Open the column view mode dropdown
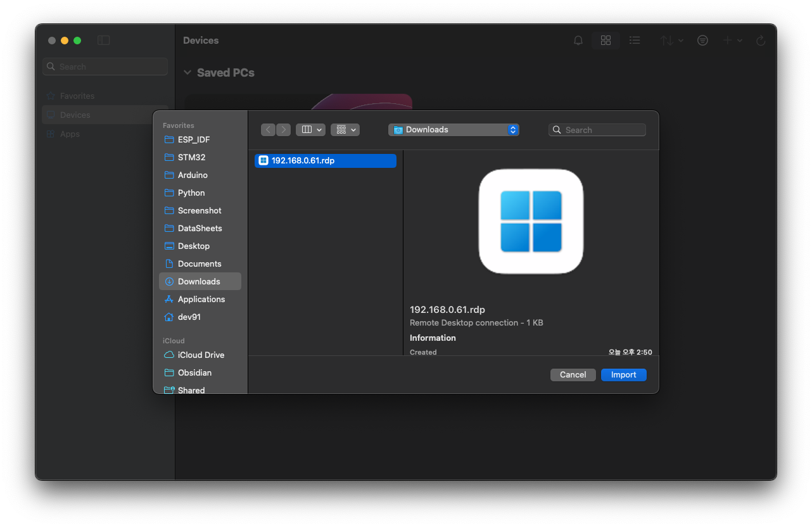Screen dimensions: 812x527 click(x=310, y=130)
